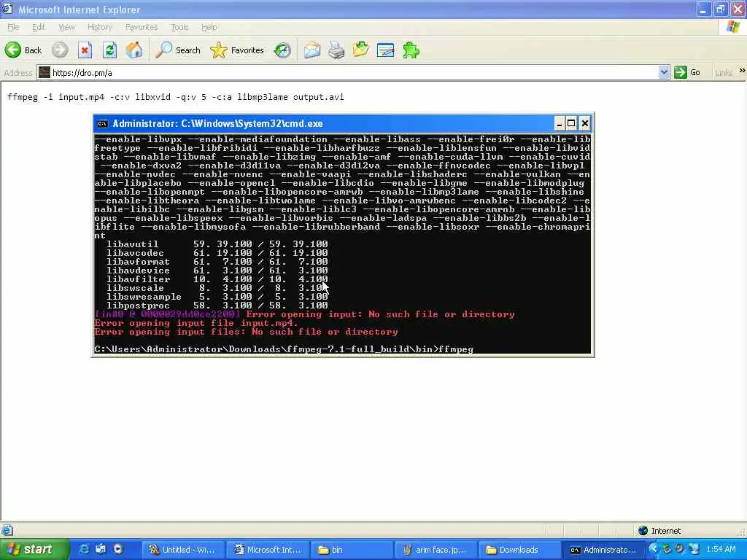Expand hidden system tray icons arrow

(653, 549)
